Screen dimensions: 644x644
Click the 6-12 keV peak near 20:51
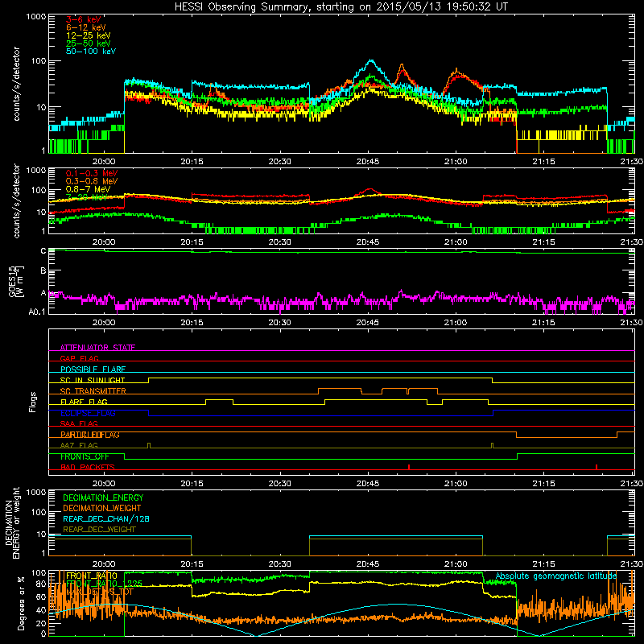(x=402, y=66)
